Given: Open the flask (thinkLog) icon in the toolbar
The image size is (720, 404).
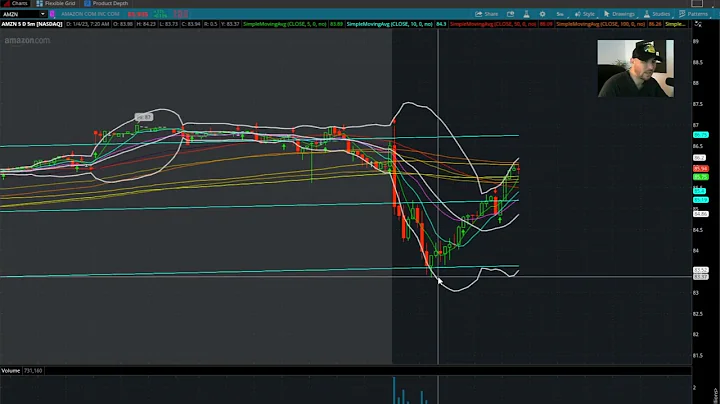Looking at the screenshot, I should pos(526,14).
